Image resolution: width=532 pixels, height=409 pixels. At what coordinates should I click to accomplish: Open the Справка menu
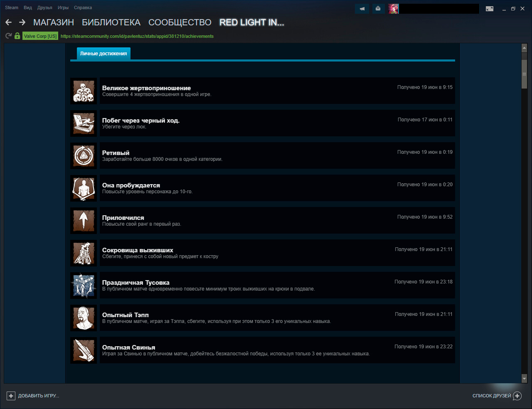click(83, 7)
